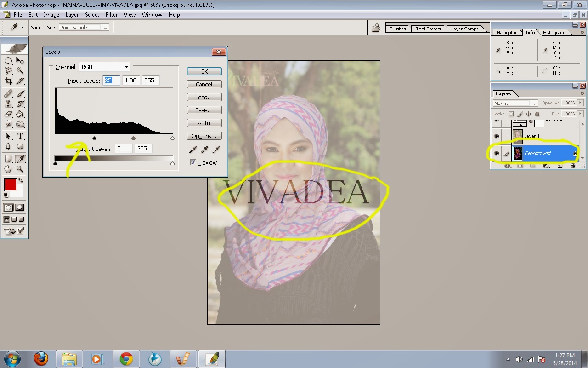Open the Select menu

[x=92, y=15]
